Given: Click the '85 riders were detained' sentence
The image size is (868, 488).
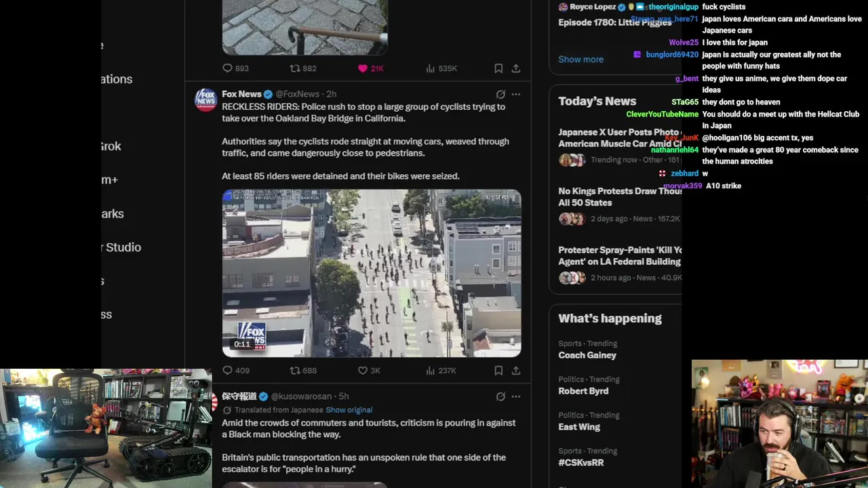Looking at the screenshot, I should (x=340, y=176).
